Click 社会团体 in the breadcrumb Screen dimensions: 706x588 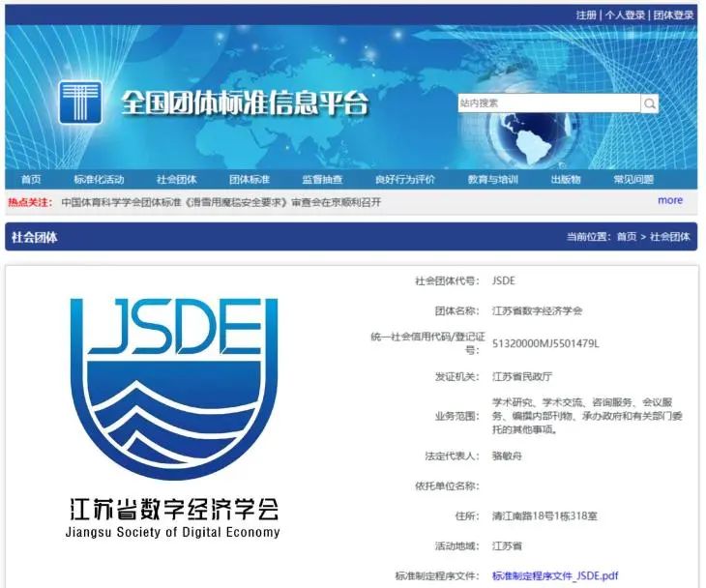pos(669,237)
